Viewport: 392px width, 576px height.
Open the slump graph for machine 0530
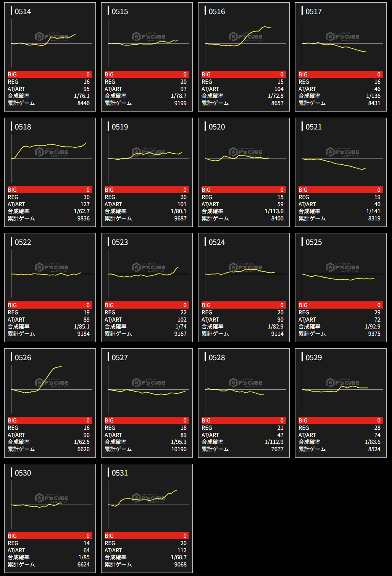point(52,505)
